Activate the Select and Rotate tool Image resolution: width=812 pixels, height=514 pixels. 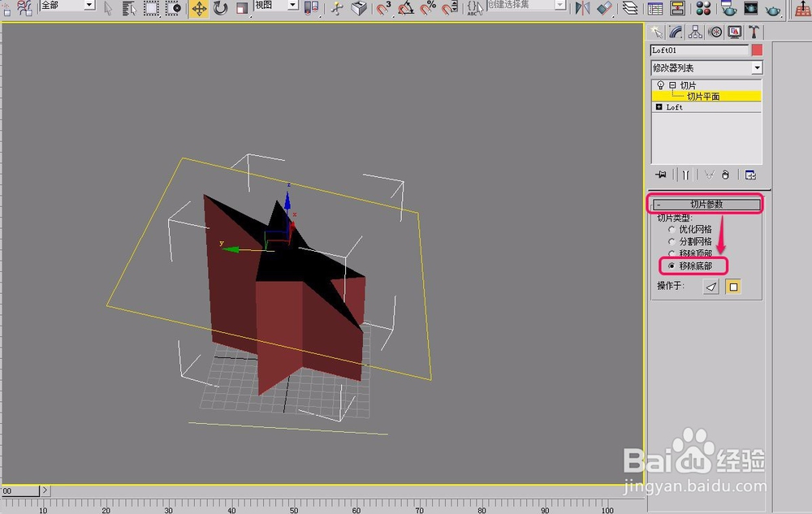pyautogui.click(x=219, y=9)
